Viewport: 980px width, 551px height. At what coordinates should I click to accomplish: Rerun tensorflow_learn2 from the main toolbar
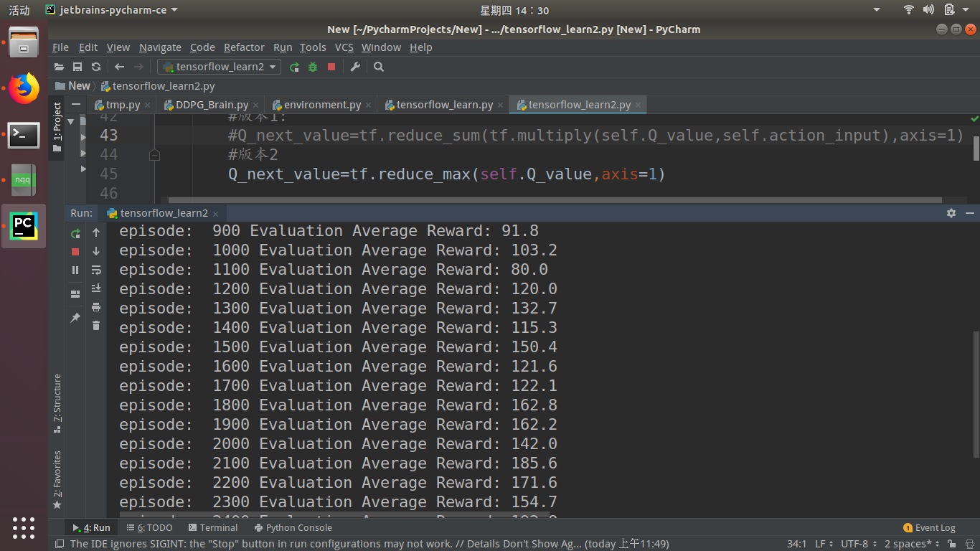(294, 67)
